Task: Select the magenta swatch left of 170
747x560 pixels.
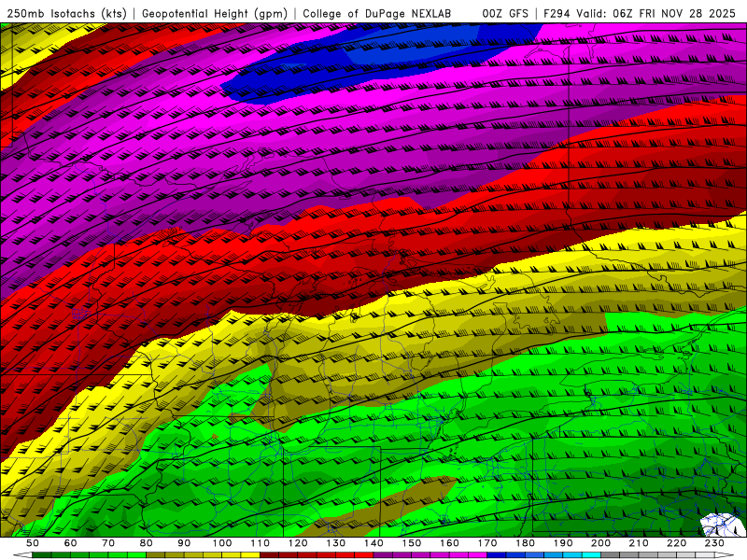Action: coord(477,554)
